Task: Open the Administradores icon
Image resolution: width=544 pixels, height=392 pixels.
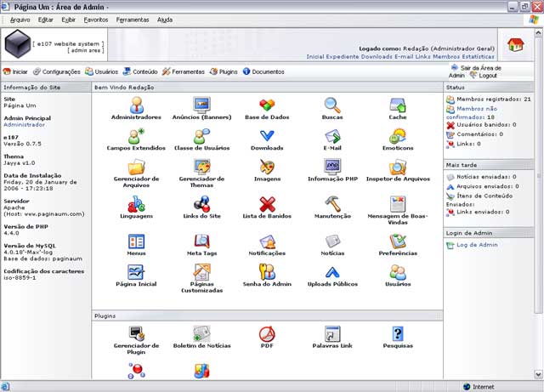Action: [137, 105]
